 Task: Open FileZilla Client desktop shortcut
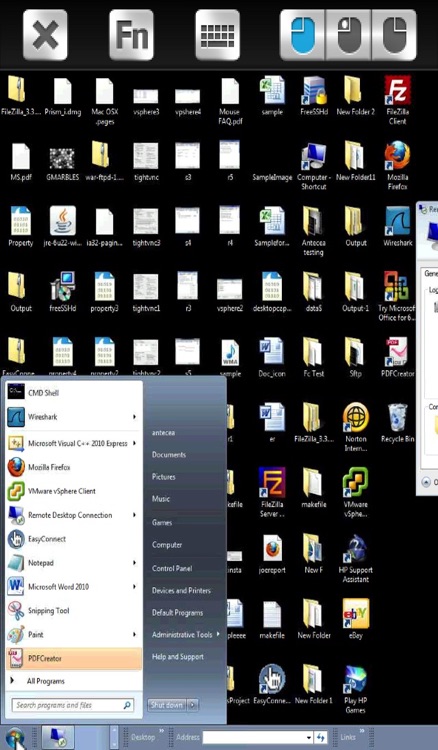(x=397, y=100)
